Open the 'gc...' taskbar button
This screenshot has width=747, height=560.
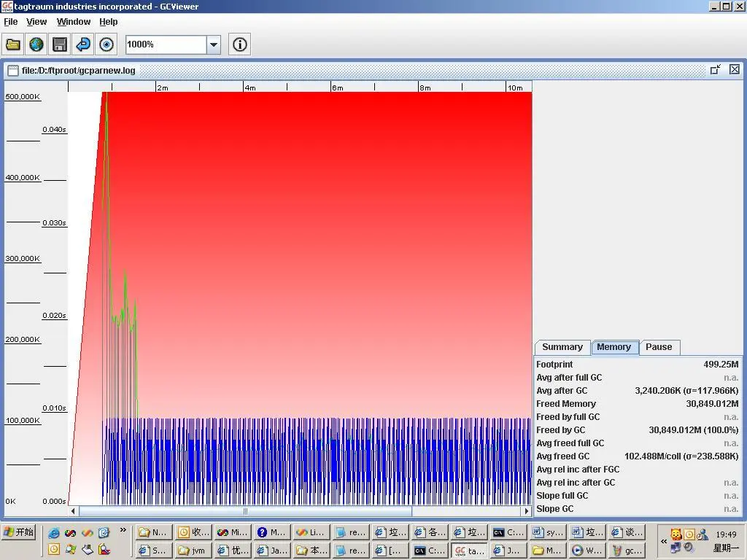coord(627,550)
